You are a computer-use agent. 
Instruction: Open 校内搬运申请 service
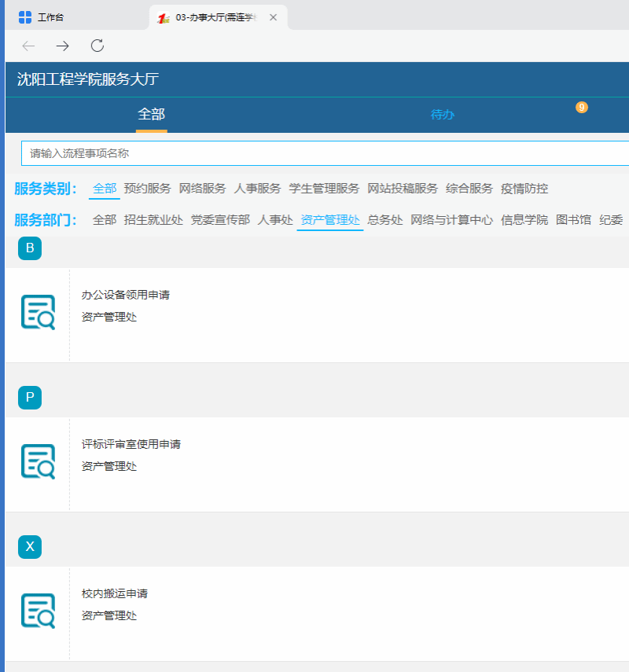click(x=115, y=593)
